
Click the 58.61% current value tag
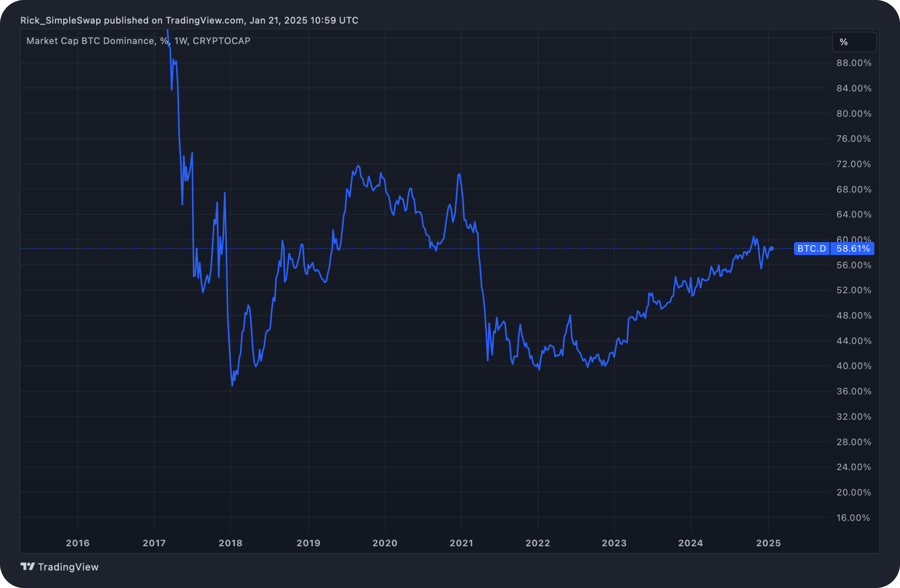click(853, 249)
